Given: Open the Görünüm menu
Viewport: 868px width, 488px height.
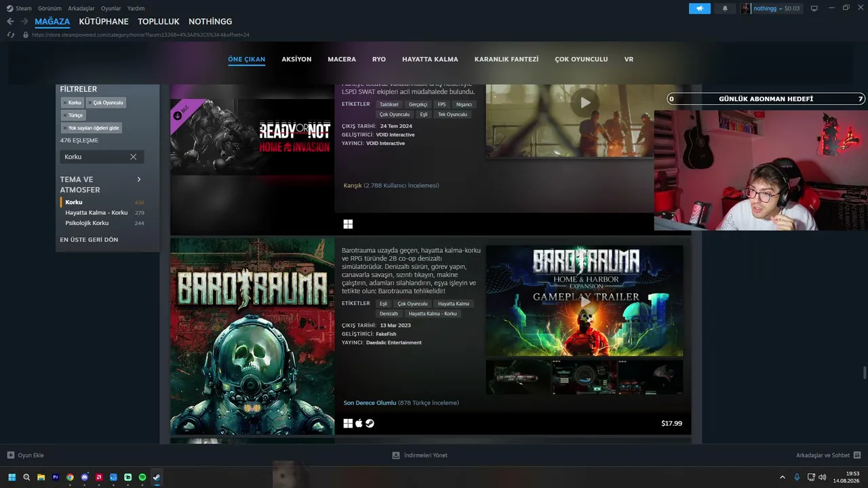Looking at the screenshot, I should point(50,8).
